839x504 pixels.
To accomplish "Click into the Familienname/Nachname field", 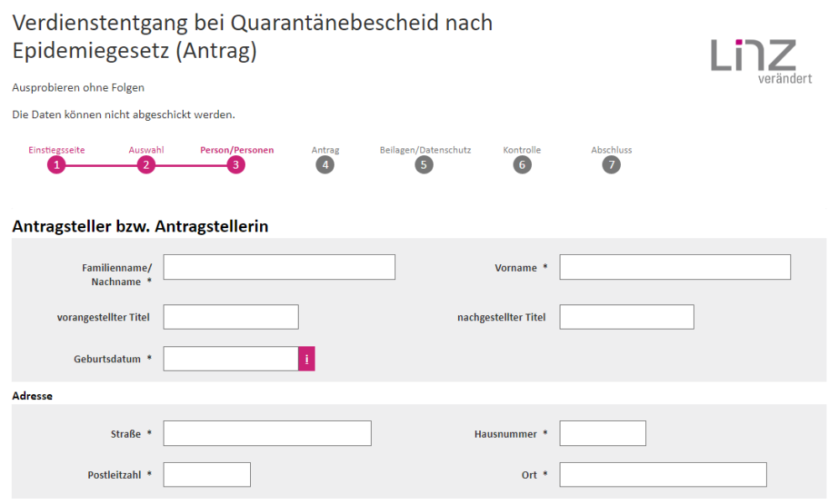I will (279, 267).
